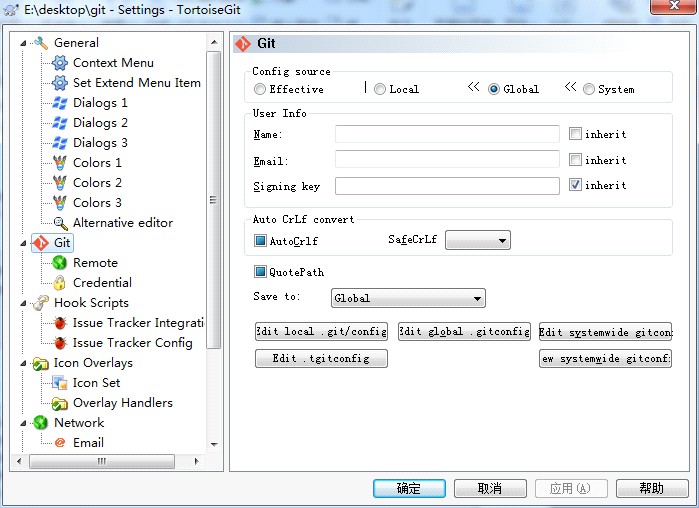Click the Dialogs 1 window icon
The width and height of the screenshot is (699, 508).
point(60,103)
